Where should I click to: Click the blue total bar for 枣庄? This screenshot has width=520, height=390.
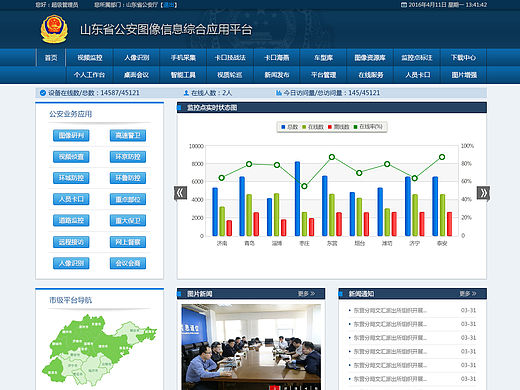coord(297,199)
